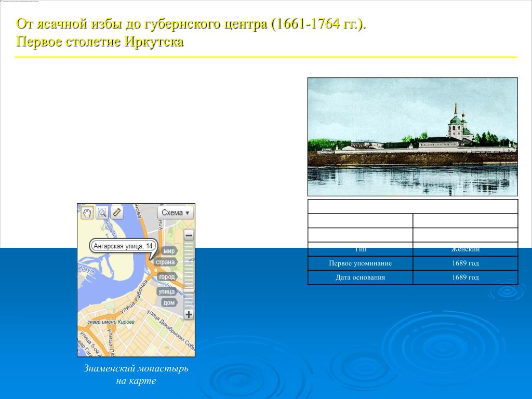Click the 1689 год cell beside Дата основания
Viewport: 532px width, 399px height.
point(465,277)
